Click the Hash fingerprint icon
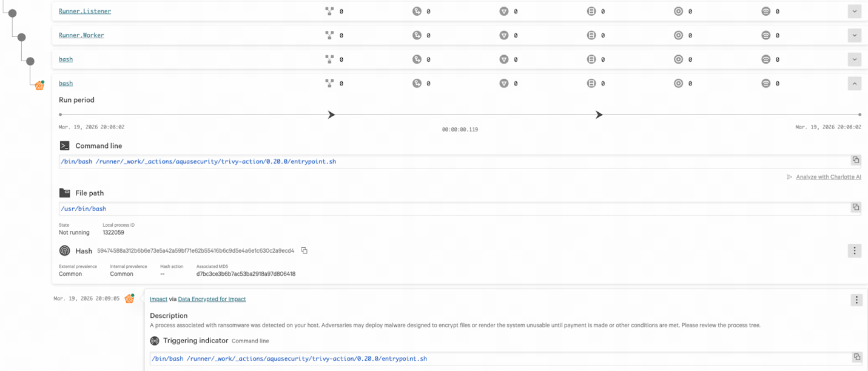Image resolution: width=868 pixels, height=371 pixels. pyautogui.click(x=64, y=250)
